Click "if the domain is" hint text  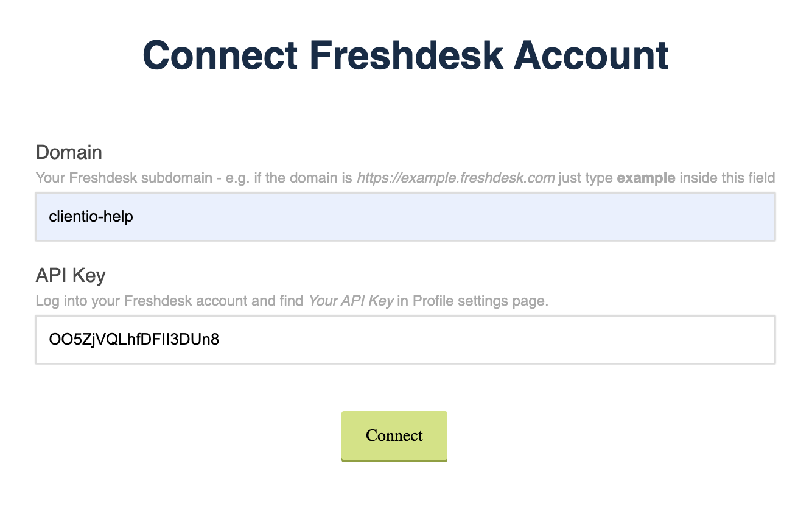tap(307, 178)
